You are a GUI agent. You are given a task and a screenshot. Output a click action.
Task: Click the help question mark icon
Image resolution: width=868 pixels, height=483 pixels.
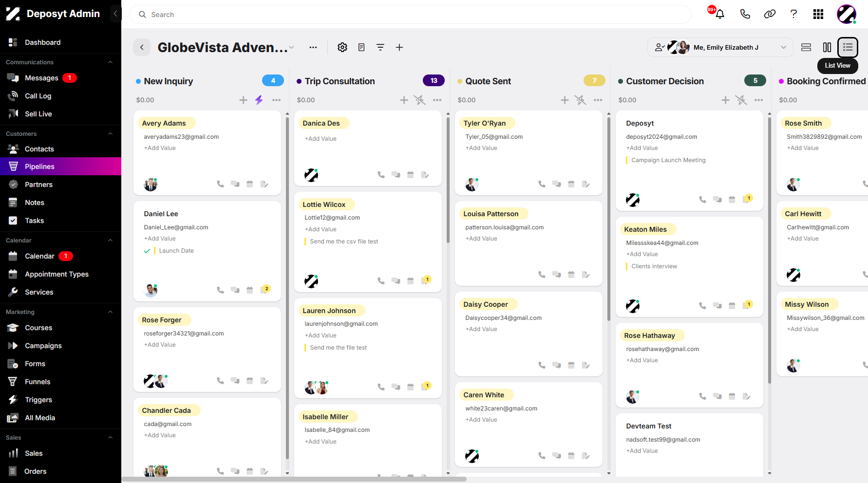click(793, 14)
